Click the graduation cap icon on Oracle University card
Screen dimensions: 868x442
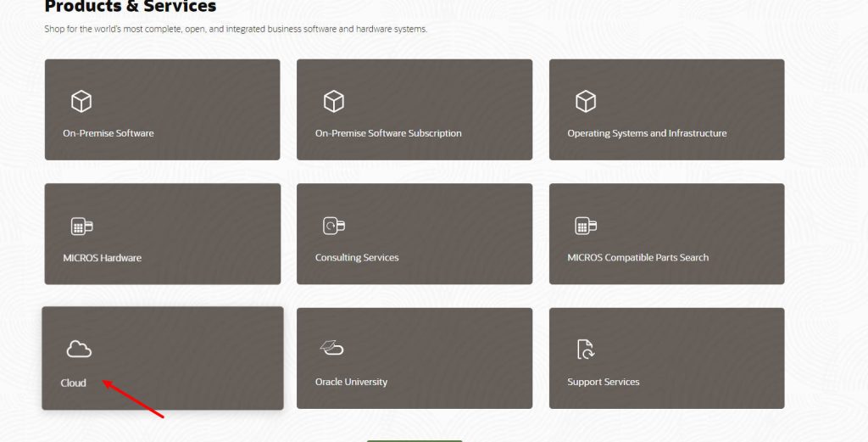(332, 348)
